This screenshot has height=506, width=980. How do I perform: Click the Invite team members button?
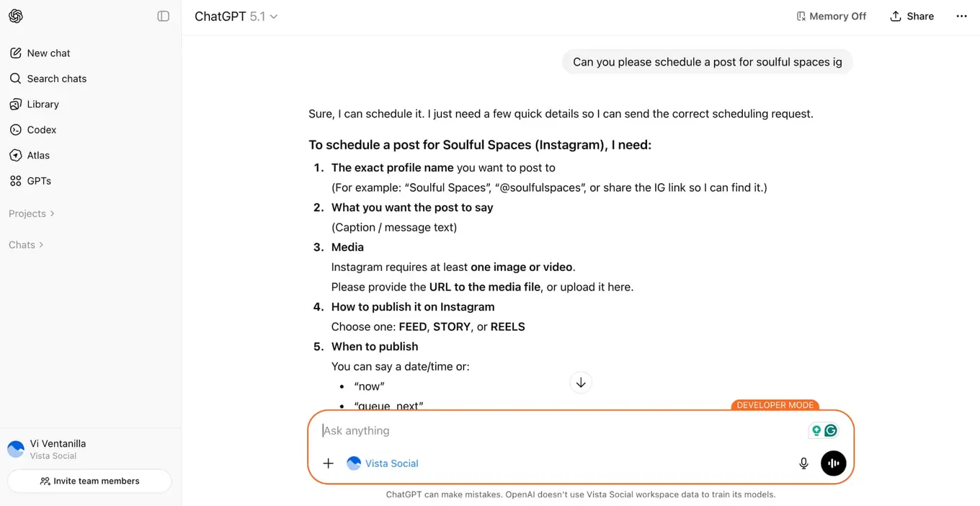point(89,481)
